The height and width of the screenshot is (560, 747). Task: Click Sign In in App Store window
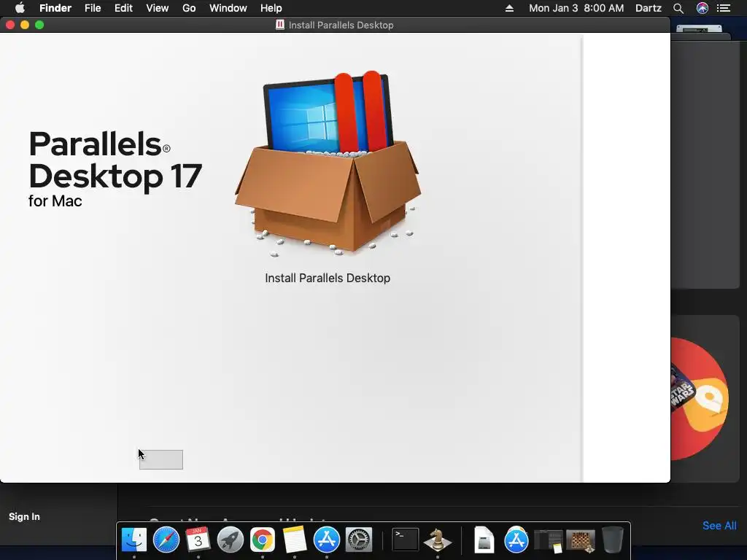click(24, 517)
